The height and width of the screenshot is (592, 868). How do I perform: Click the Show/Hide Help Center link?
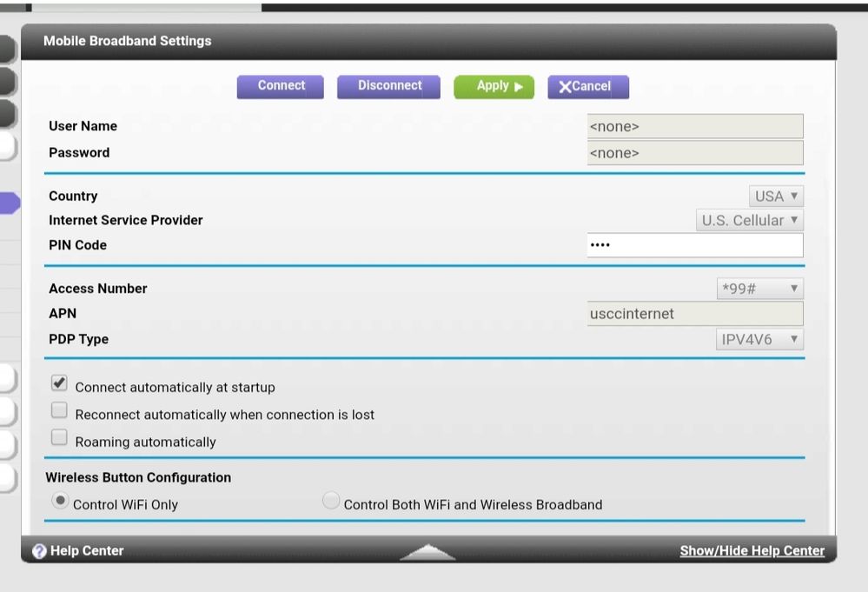tap(752, 551)
